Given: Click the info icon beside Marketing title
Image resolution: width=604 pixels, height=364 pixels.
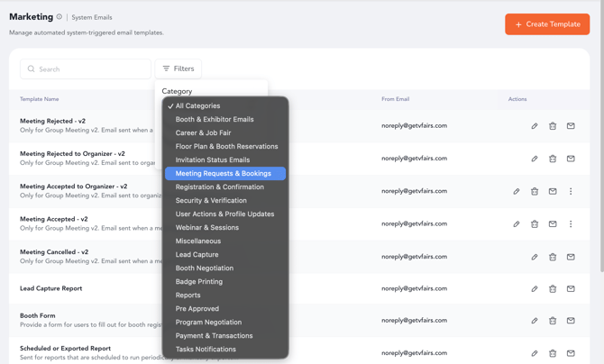Looking at the screenshot, I should point(59,16).
